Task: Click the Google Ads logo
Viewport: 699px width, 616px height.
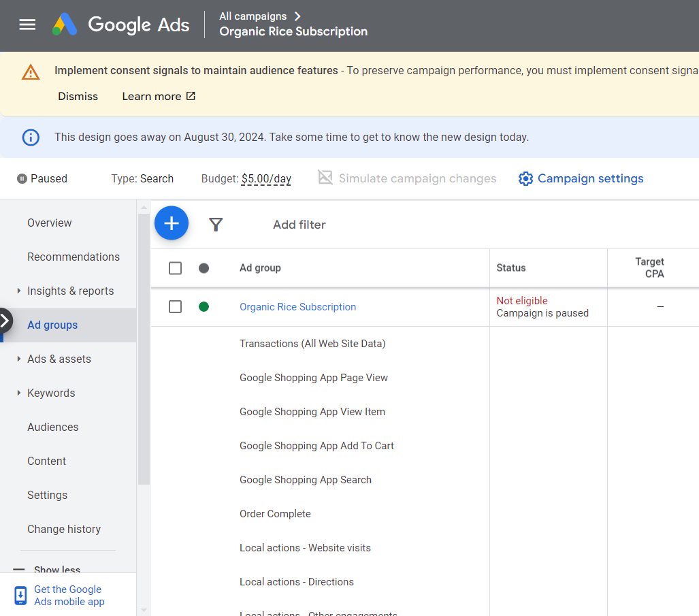Action: [x=120, y=25]
